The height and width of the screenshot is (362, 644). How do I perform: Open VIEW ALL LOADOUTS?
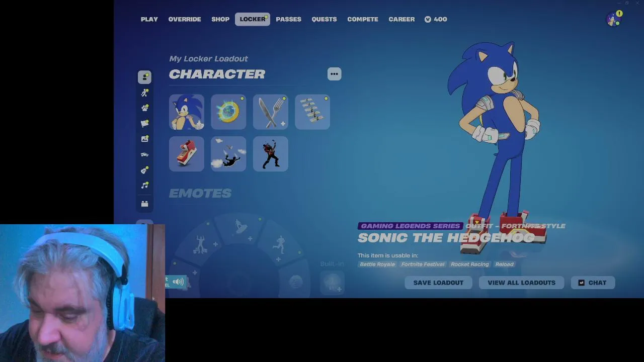click(521, 283)
